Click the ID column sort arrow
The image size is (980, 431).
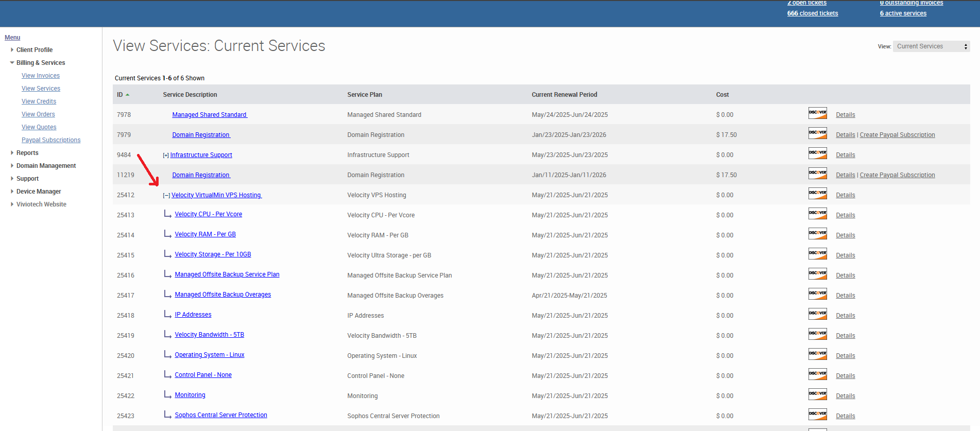(x=127, y=95)
